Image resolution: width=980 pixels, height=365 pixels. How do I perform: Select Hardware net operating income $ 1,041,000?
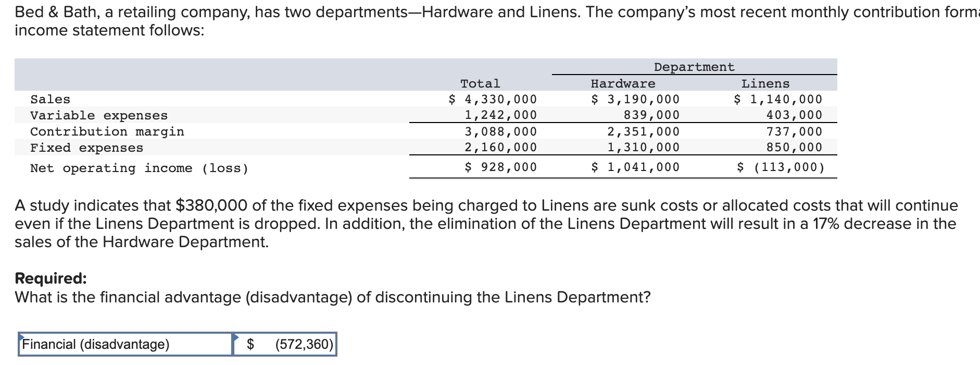coord(635,167)
